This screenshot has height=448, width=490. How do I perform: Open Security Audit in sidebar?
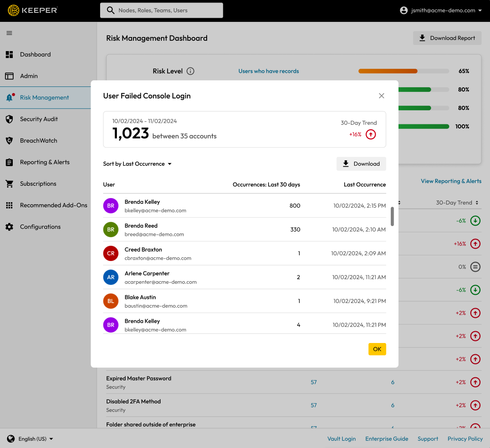(39, 119)
